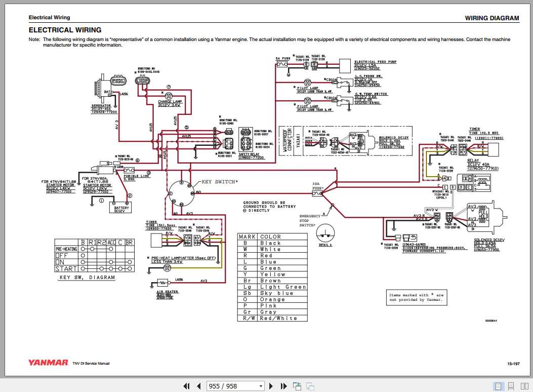Image resolution: width=533 pixels, height=392 pixels.
Task: Switch to continuous page view
Action: pyautogui.click(x=511, y=386)
